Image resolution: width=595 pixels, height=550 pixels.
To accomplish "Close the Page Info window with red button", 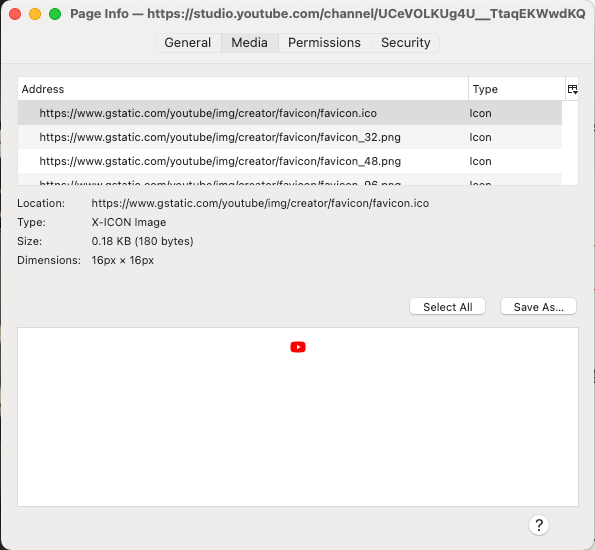I will (15, 14).
